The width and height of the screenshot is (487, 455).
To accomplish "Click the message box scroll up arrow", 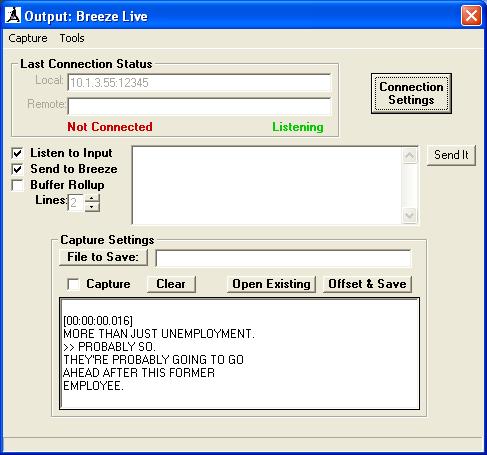I will [410, 156].
